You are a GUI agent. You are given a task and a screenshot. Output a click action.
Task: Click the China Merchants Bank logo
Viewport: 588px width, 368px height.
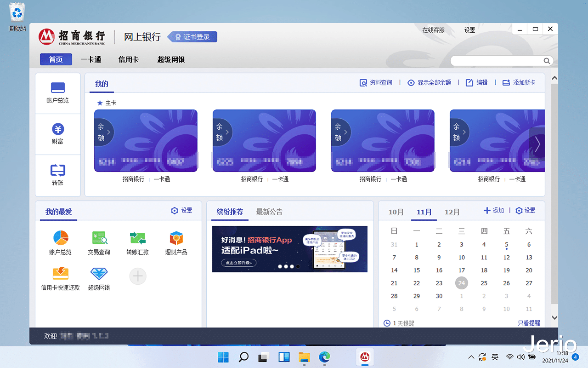(x=72, y=37)
